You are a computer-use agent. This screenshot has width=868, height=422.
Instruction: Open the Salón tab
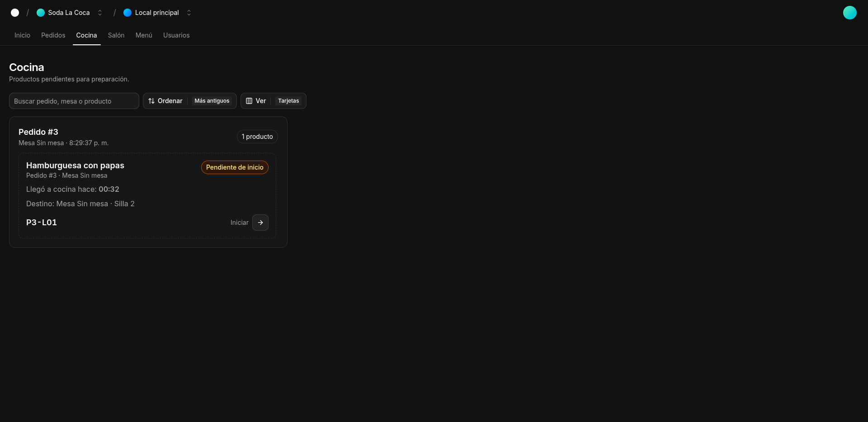[116, 35]
